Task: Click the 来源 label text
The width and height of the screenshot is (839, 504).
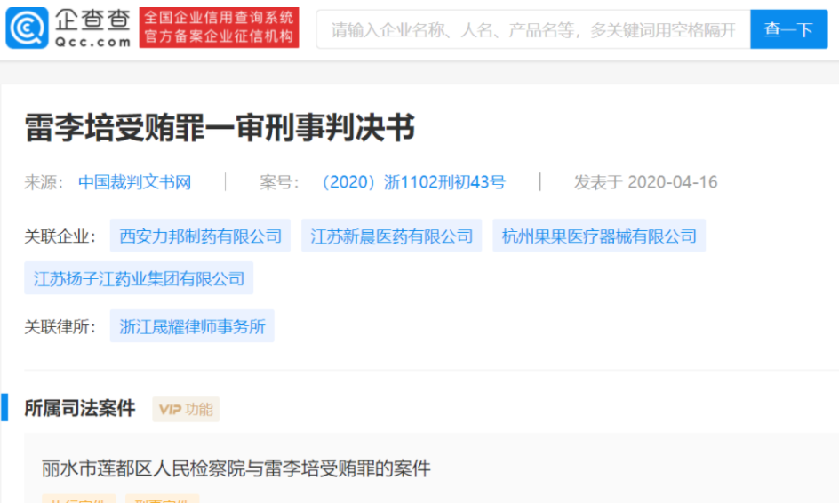Action: tap(44, 182)
